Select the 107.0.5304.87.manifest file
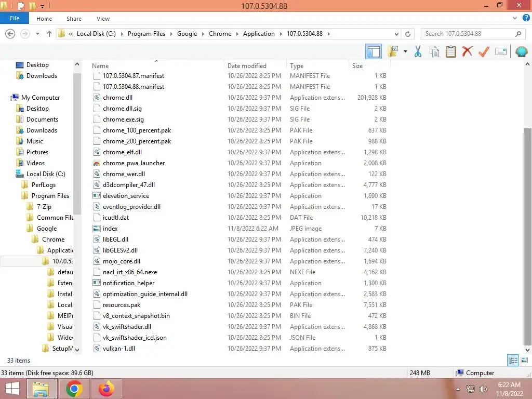Screen dimensions: 532x399 [x=134, y=76]
